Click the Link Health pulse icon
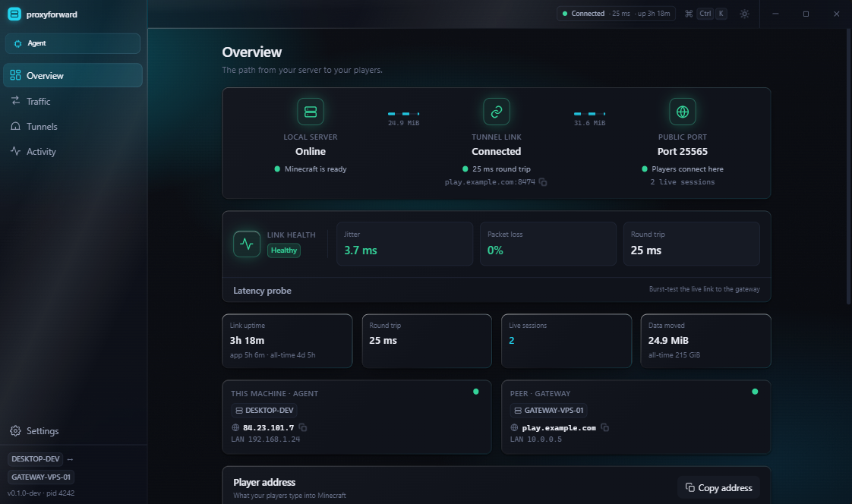852x504 pixels. [247, 244]
